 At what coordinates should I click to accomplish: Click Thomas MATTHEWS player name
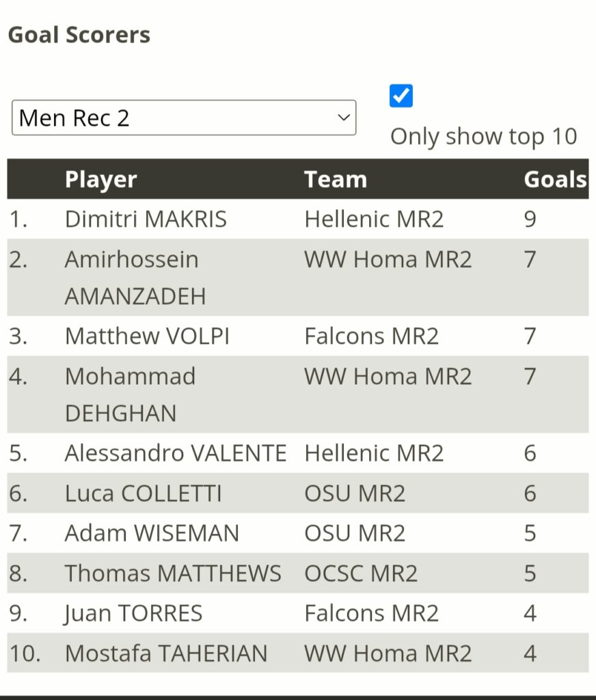(173, 574)
